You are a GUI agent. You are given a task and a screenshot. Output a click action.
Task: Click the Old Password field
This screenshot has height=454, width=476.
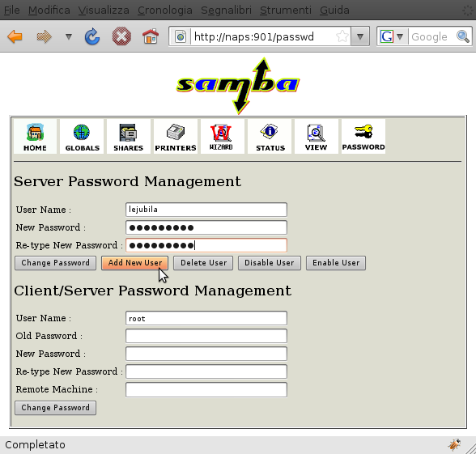(206, 336)
